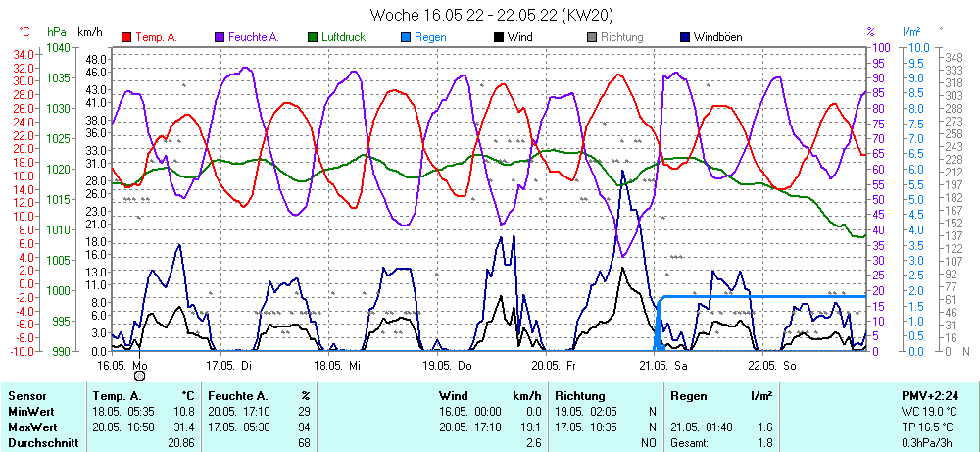The image size is (980, 452).
Task: Click the Durchschnitt row label in table
Action: pos(40,443)
